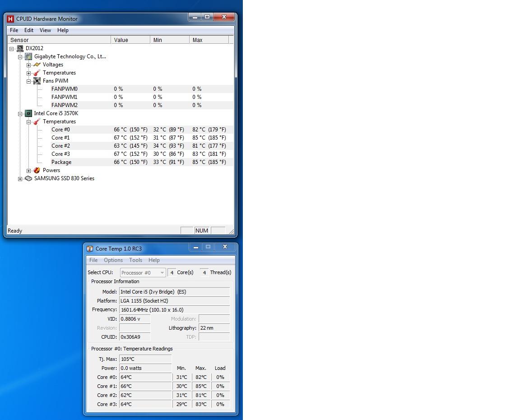This screenshot has width=520, height=420.
Task: Open Hardware Monitor Edit menu
Action: click(x=29, y=30)
